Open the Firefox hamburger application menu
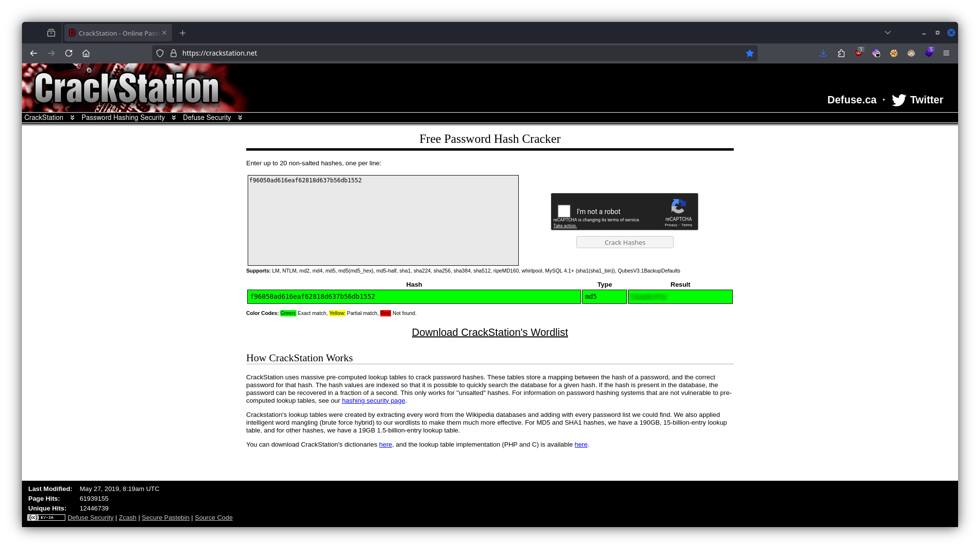This screenshot has width=980, height=549. click(x=946, y=53)
